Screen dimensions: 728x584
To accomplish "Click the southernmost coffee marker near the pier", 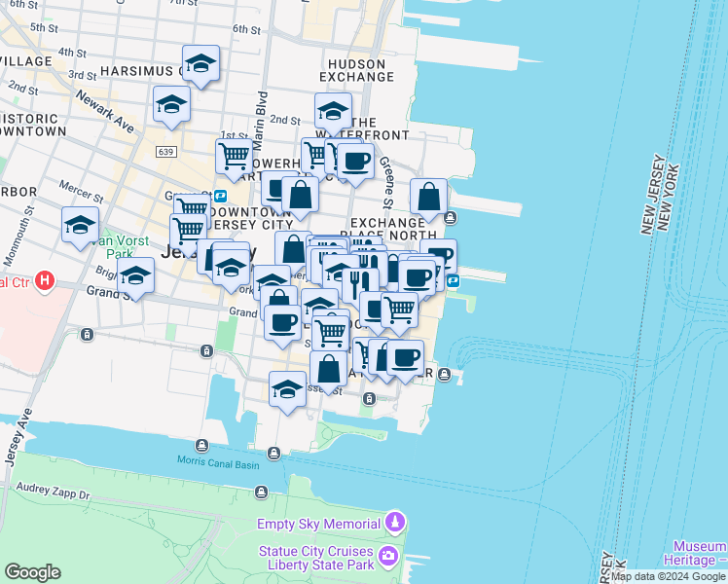I will (405, 358).
